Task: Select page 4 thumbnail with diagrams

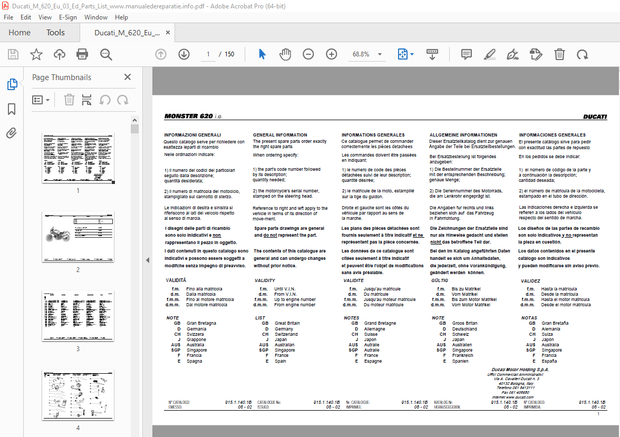Action: 78,395
